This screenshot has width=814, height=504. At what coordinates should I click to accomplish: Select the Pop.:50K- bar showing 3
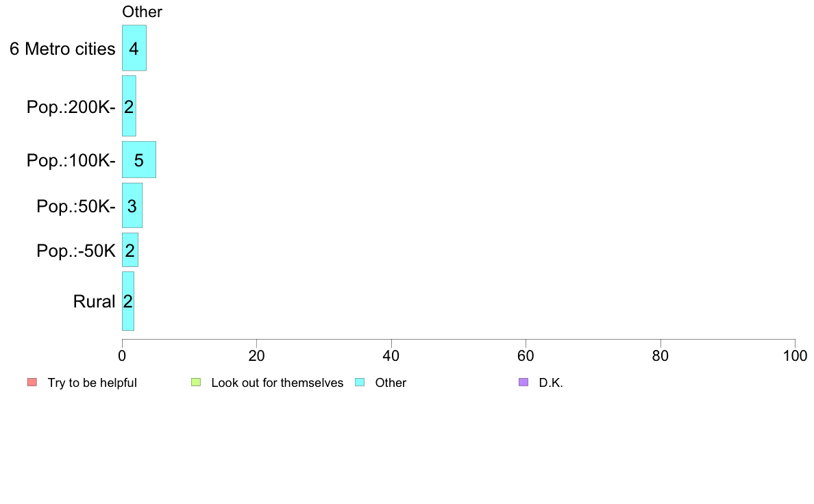pos(132,205)
